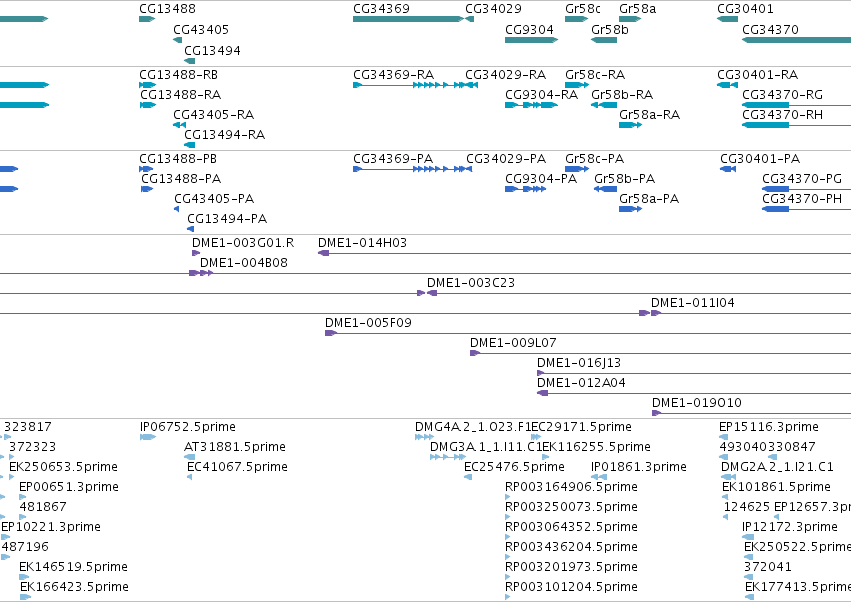Select protein CG13488-PA
Screen dimensions: 851x602
click(x=181, y=179)
